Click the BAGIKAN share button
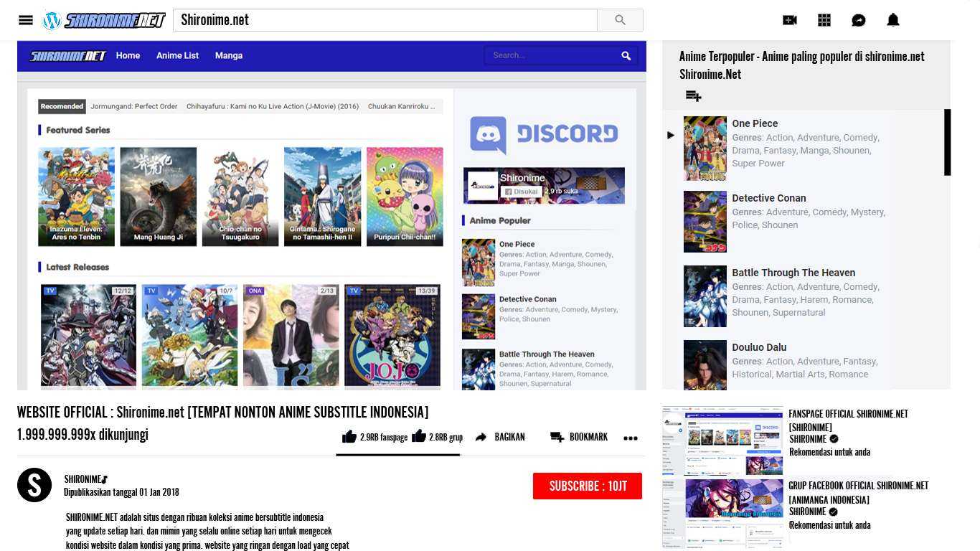 click(x=501, y=437)
